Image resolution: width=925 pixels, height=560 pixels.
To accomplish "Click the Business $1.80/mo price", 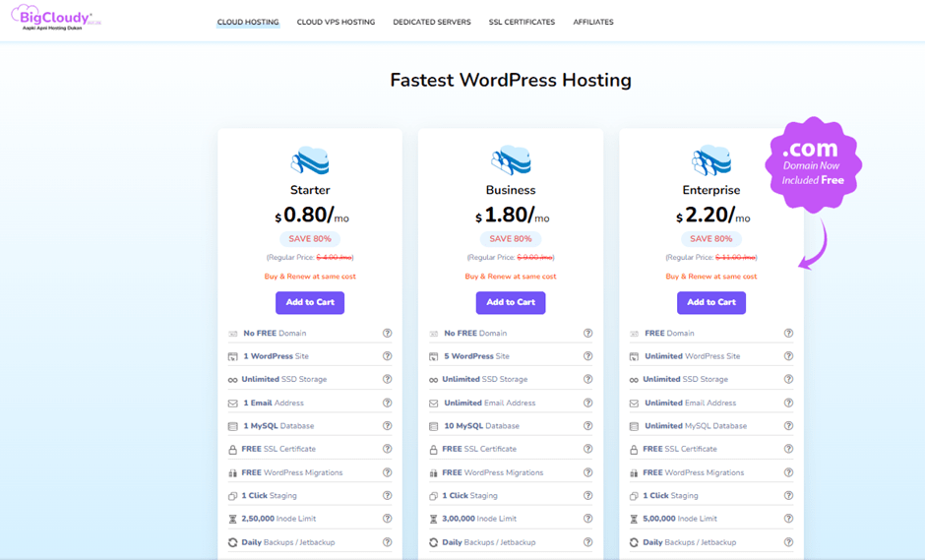I will tap(512, 215).
